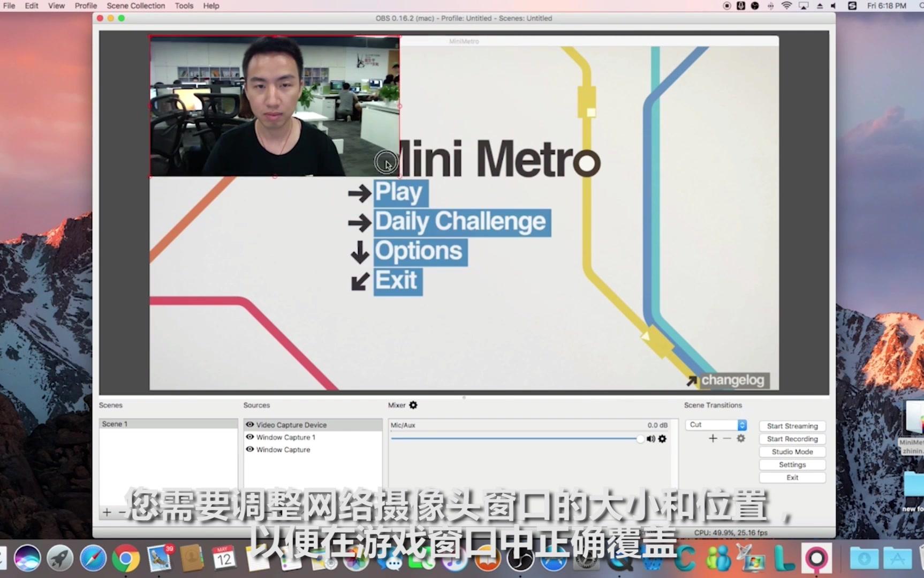924x578 pixels.
Task: Click the 0.0 dB Mic/Aux level value
Action: pyautogui.click(x=657, y=425)
